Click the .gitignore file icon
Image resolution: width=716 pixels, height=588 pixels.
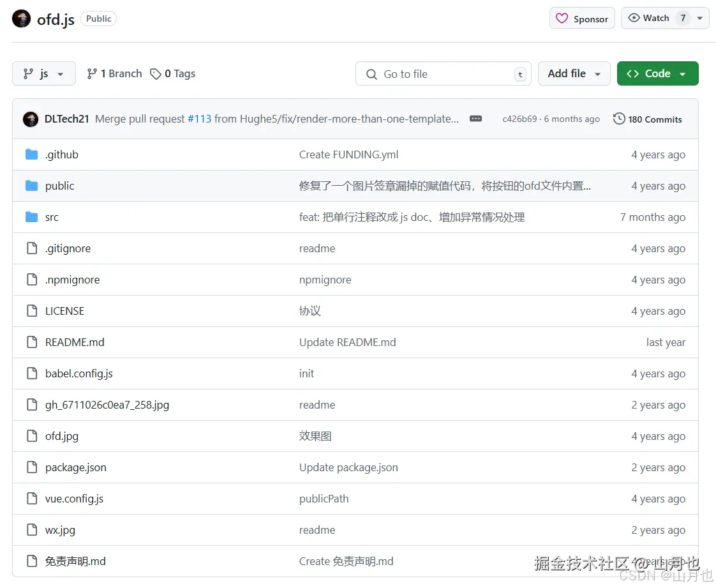(32, 248)
